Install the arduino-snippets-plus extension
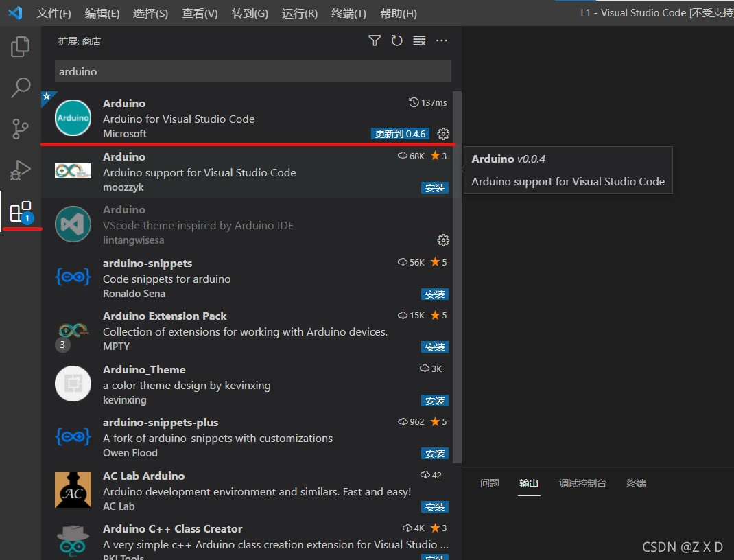This screenshot has width=734, height=560. 435,453
